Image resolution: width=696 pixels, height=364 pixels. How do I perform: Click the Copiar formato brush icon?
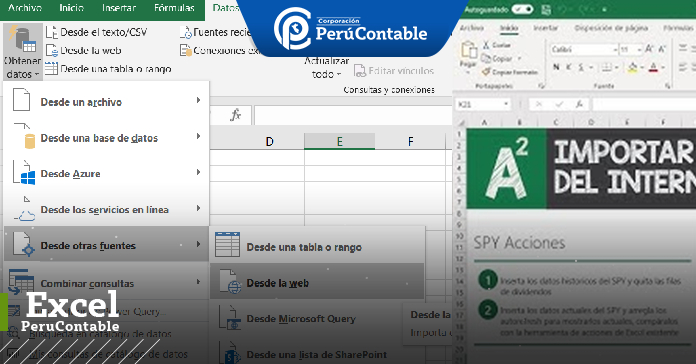click(486, 71)
